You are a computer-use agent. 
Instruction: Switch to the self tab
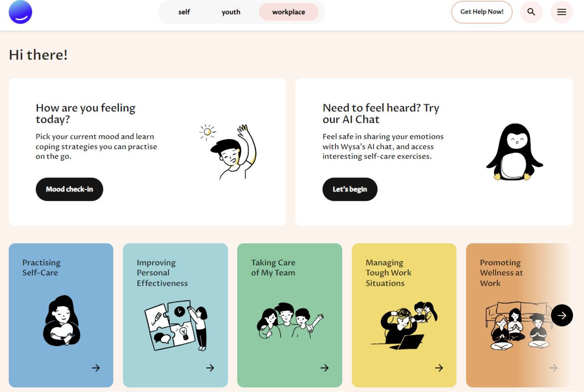(184, 12)
